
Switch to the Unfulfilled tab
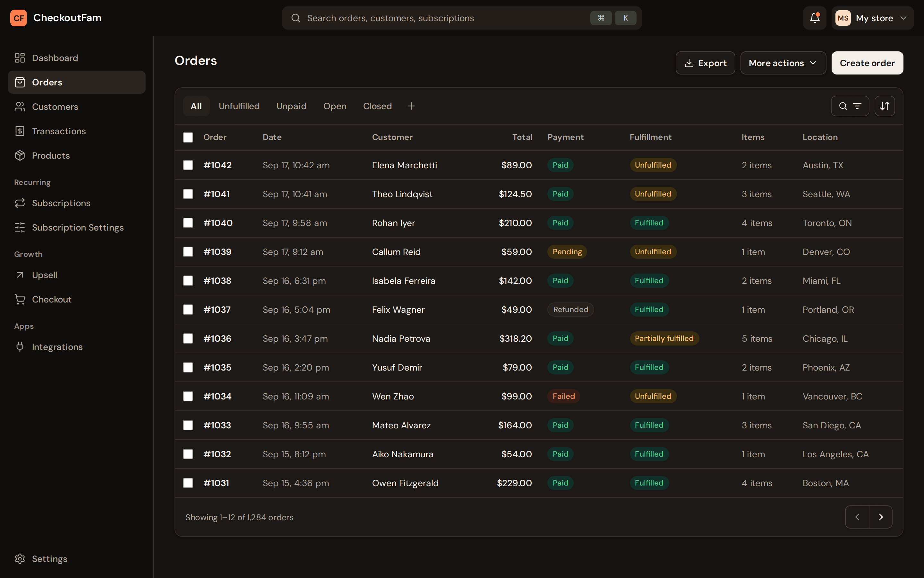coord(239,106)
